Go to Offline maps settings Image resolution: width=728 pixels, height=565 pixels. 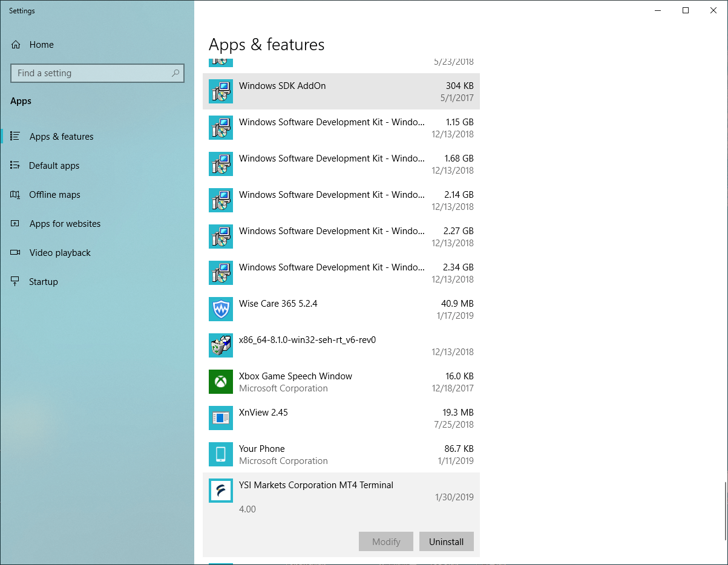54,195
